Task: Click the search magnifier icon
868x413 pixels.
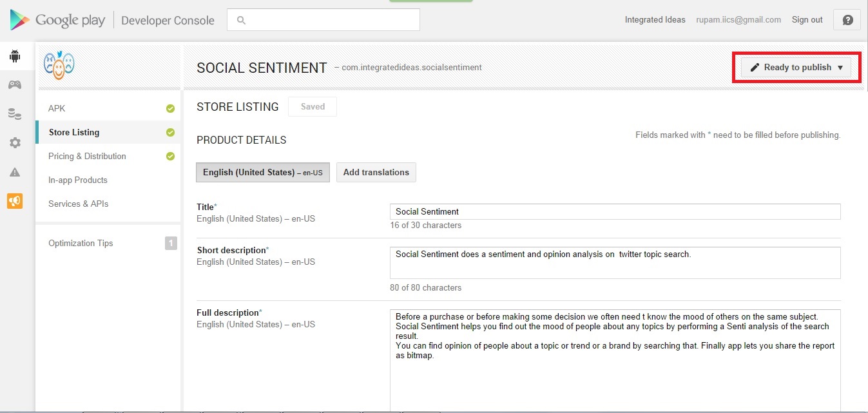Action: tap(242, 20)
